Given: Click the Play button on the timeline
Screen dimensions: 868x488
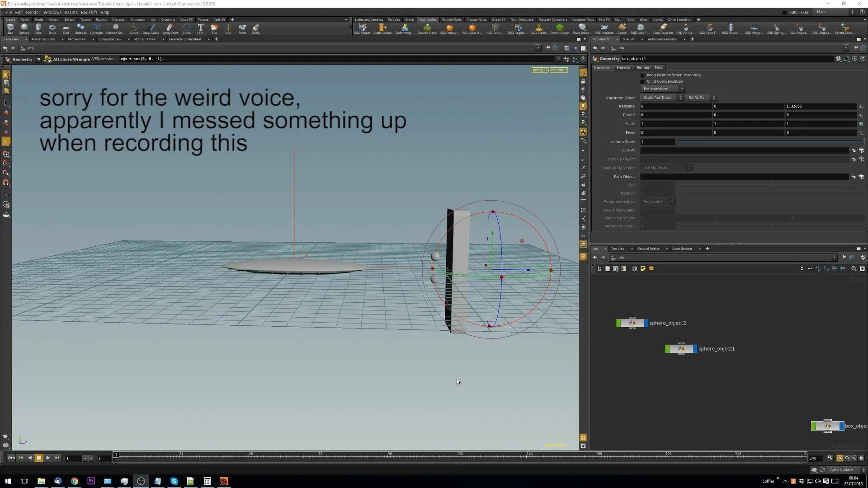Looking at the screenshot, I should coord(47,458).
